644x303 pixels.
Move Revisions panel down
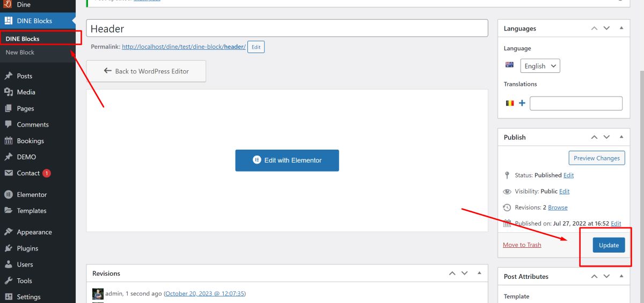pos(465,273)
